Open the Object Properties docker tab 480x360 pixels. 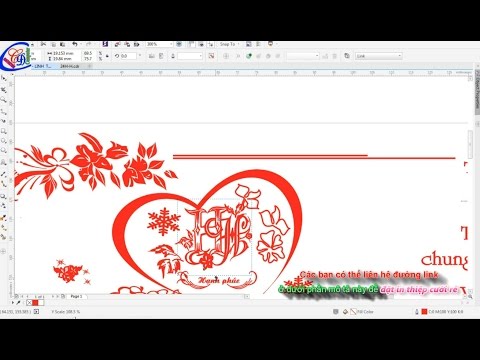[477, 92]
